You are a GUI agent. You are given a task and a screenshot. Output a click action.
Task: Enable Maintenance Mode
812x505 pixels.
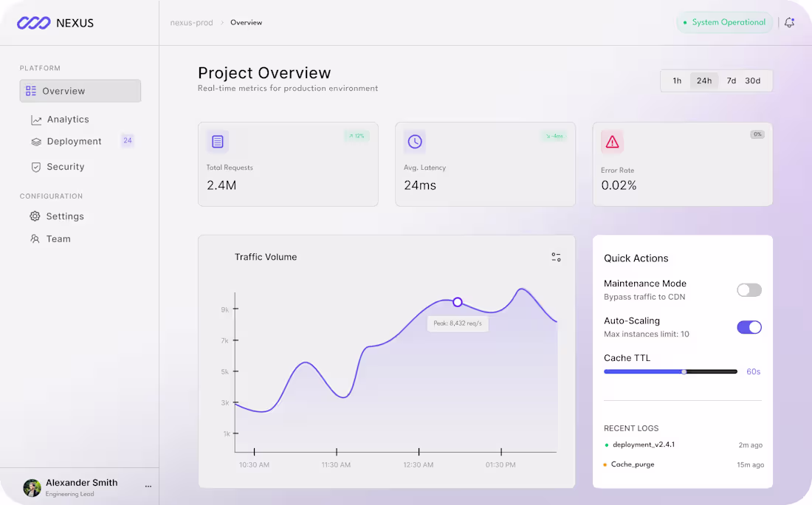pyautogui.click(x=749, y=290)
